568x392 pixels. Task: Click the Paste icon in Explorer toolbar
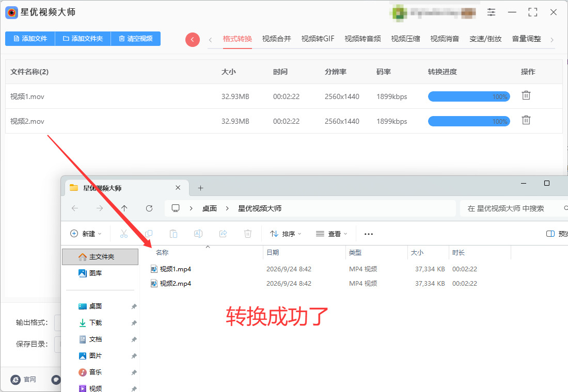pyautogui.click(x=173, y=234)
